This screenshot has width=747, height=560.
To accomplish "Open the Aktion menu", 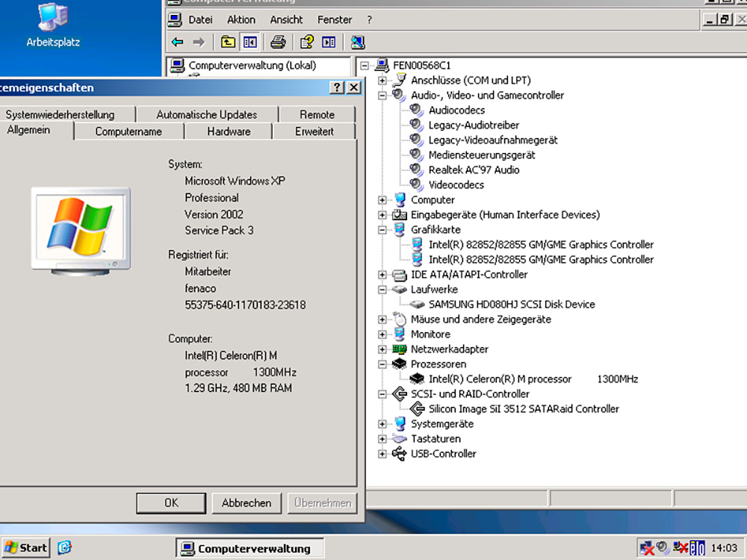I will (241, 19).
